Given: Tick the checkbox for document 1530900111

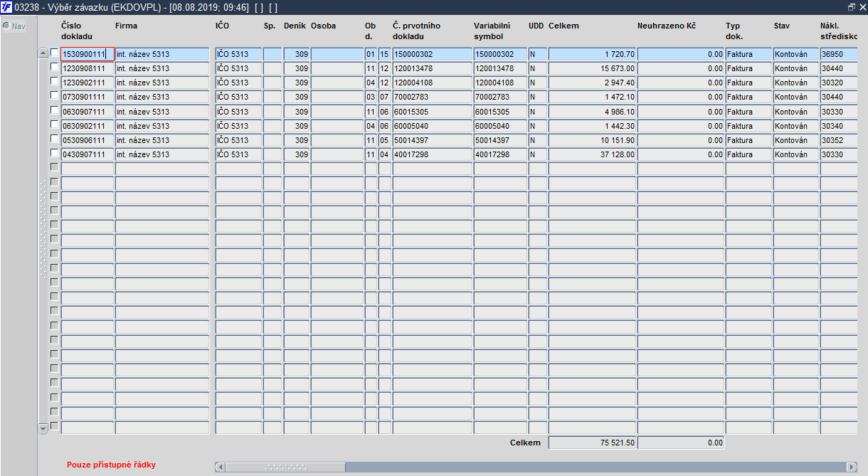Looking at the screenshot, I should (x=54, y=53).
